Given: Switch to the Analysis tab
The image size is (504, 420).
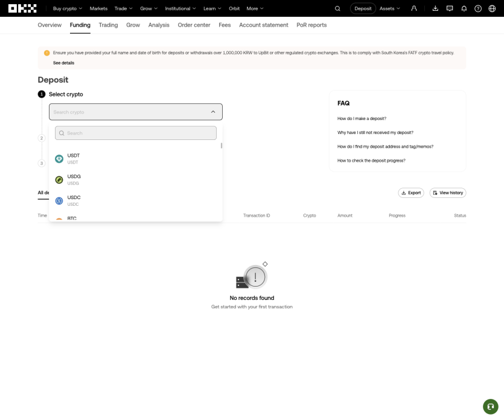Looking at the screenshot, I should [x=159, y=25].
